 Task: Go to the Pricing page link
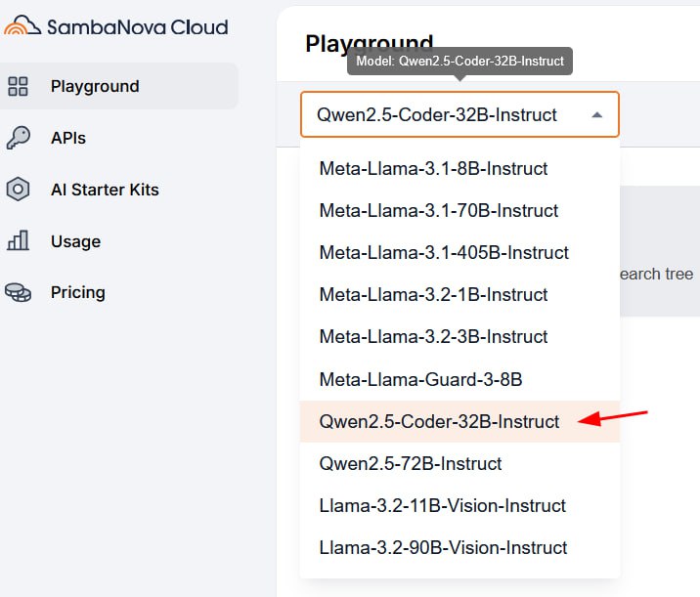click(77, 292)
